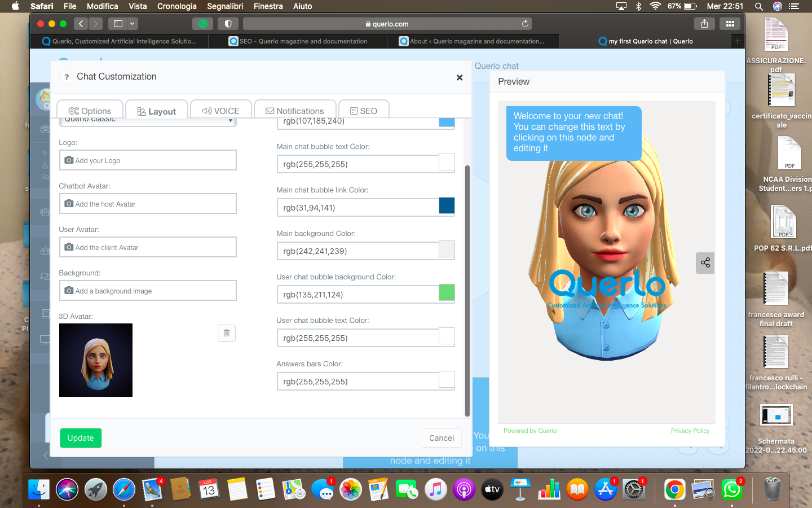The image size is (812, 508).
Task: Select the robot icon in the left sidebar
Action: point(46,251)
